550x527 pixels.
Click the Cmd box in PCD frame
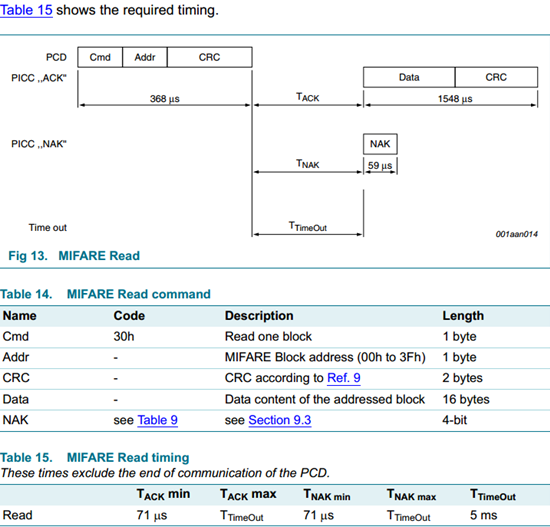pyautogui.click(x=100, y=57)
